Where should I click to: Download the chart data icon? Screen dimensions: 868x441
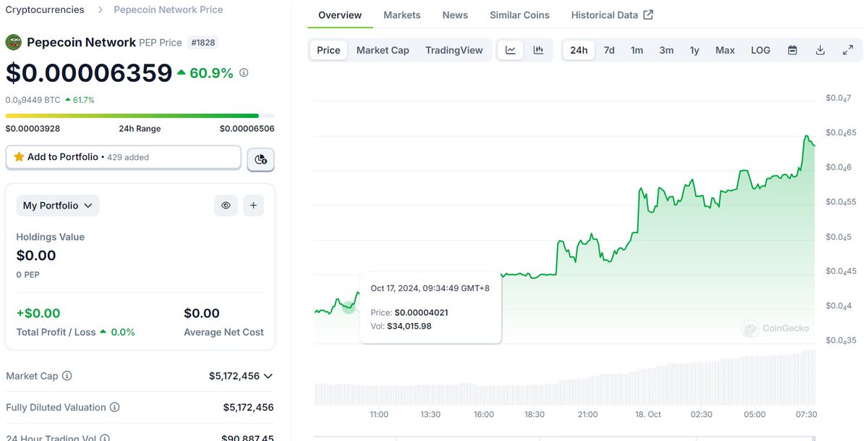click(820, 50)
